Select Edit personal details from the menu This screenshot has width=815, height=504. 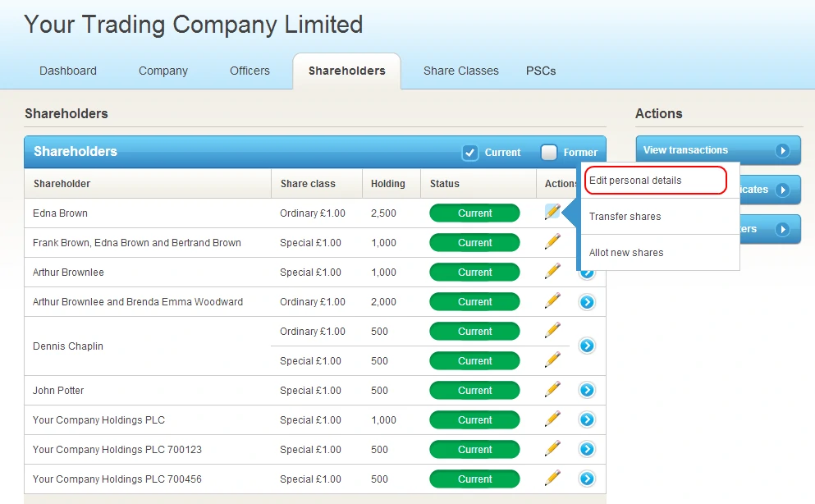pyautogui.click(x=655, y=181)
